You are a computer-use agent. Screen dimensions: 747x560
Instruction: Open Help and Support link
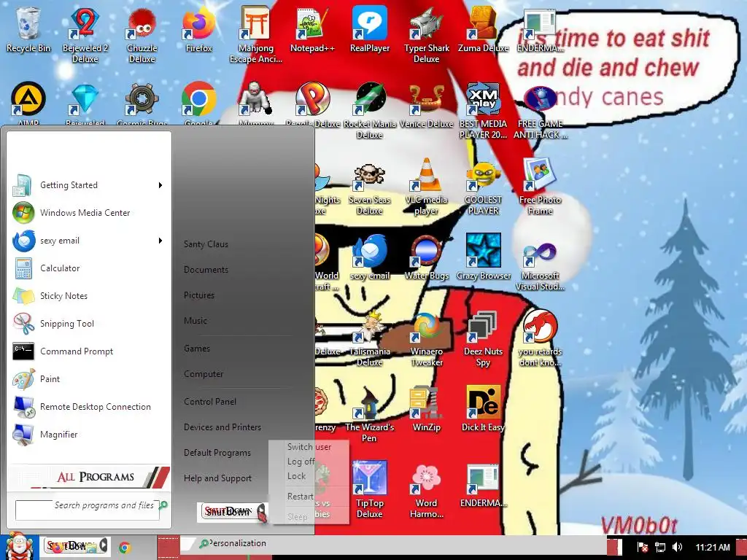(x=217, y=478)
